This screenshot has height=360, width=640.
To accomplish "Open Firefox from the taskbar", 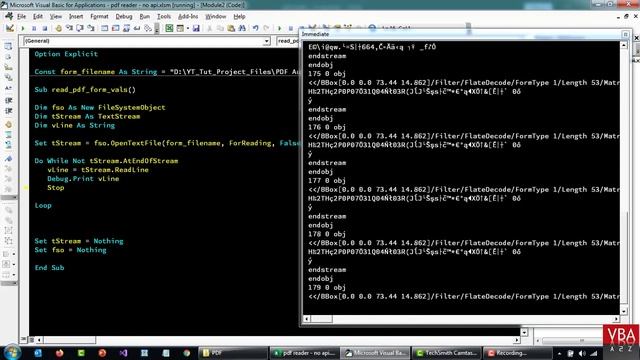I will (60, 353).
